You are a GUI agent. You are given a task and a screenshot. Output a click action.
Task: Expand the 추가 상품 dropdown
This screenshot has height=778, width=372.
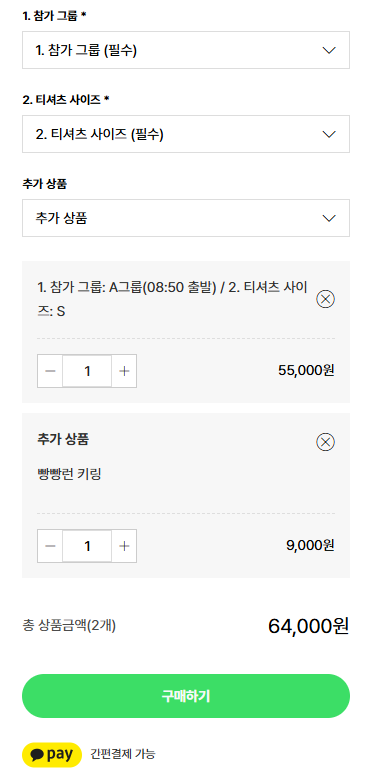click(x=186, y=218)
